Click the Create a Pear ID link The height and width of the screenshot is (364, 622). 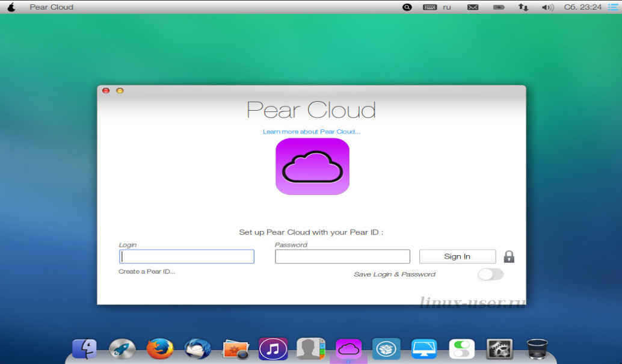coord(147,271)
